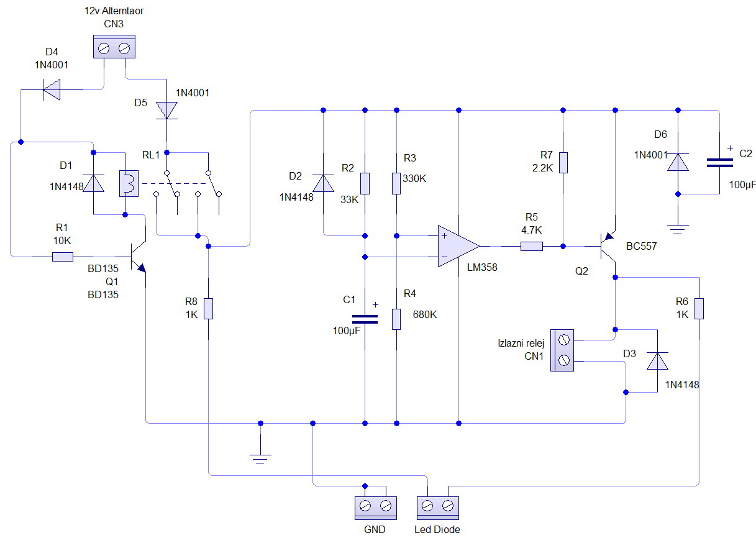
Task: Click the R4 680K resistor
Action: [x=396, y=318]
